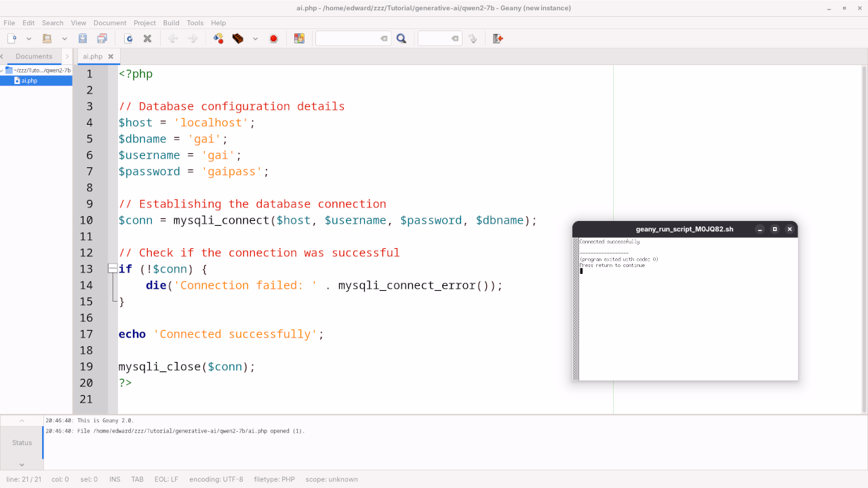This screenshot has height=488, width=868.
Task: Select the Status tab in message window
Action: point(22,443)
